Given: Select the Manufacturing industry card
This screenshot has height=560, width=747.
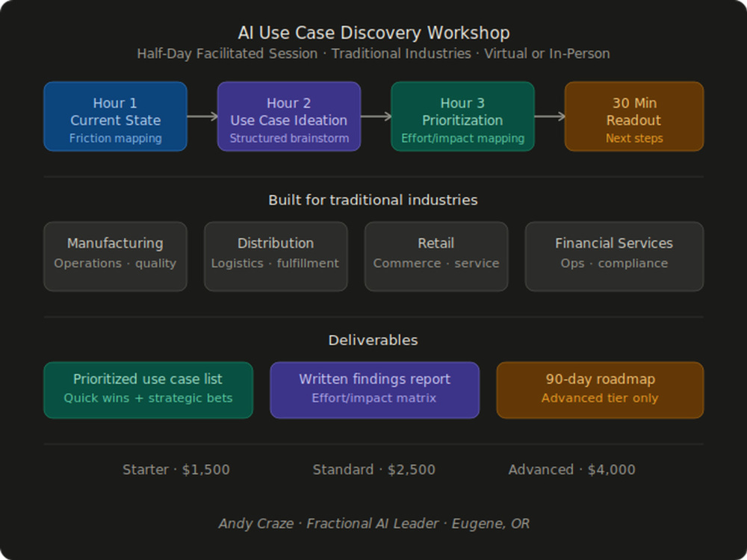Looking at the screenshot, I should (115, 256).
